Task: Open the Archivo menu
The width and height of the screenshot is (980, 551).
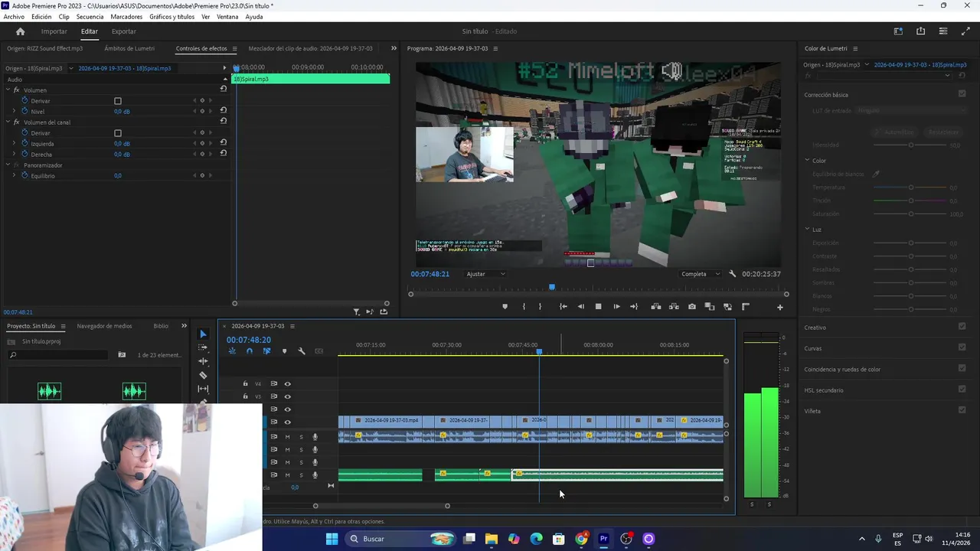Action: click(14, 17)
